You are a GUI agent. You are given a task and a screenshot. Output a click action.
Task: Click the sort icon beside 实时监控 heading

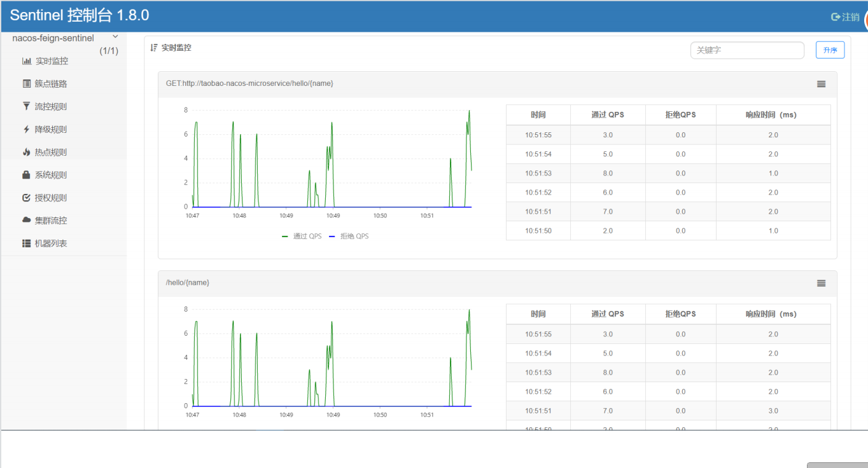[x=154, y=48]
